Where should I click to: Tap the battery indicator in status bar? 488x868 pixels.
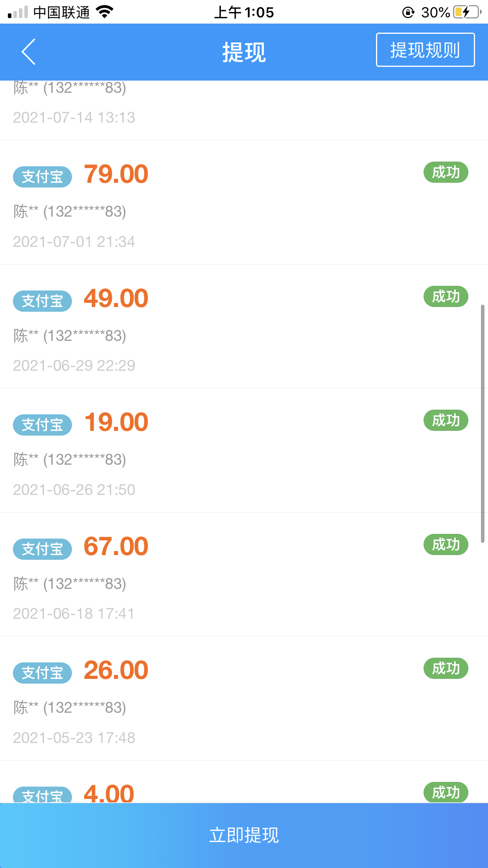467,12
